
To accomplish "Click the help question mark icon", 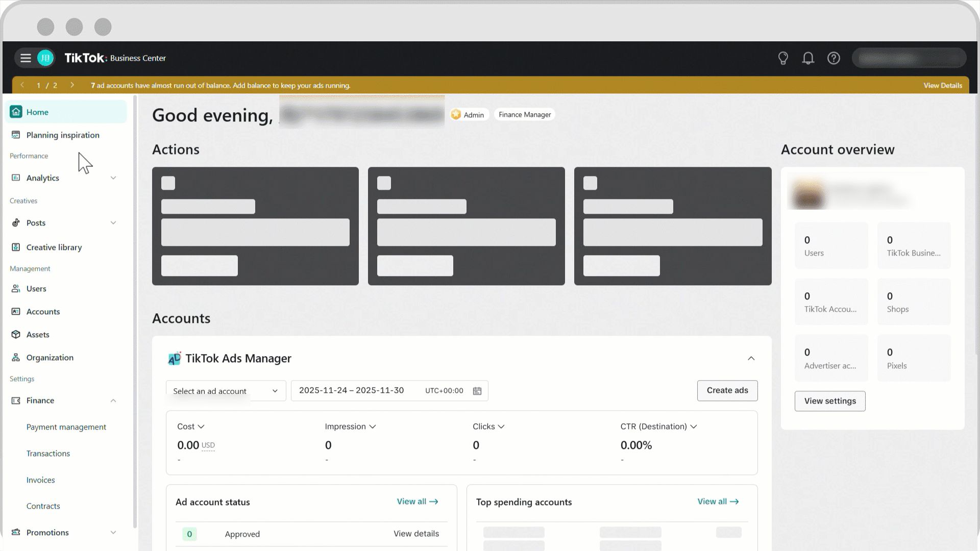I will tap(834, 58).
